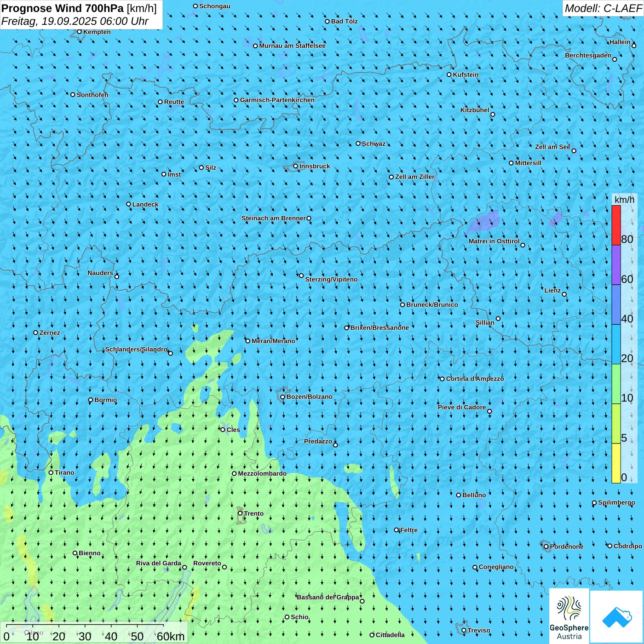Click the Riva del Garda label
This screenshot has width=644, height=644.
click(158, 563)
